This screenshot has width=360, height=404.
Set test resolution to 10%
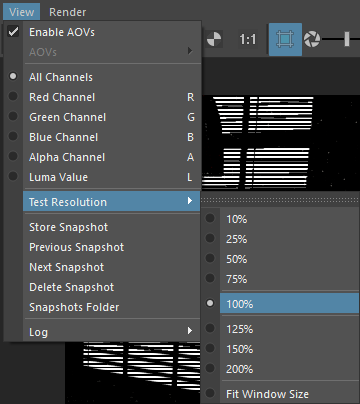(x=280, y=219)
